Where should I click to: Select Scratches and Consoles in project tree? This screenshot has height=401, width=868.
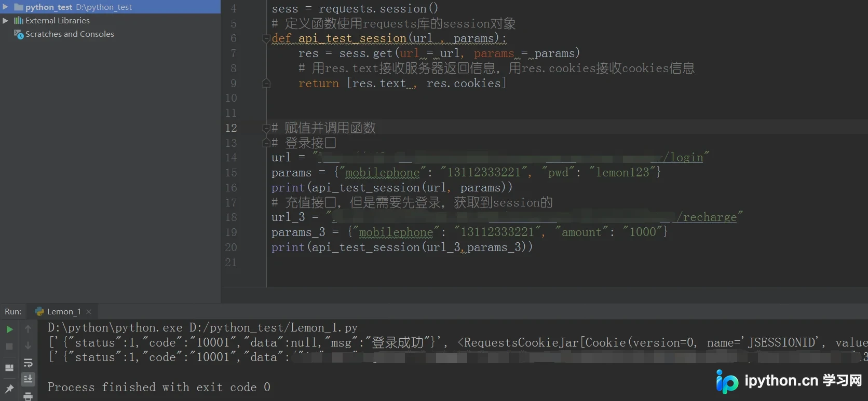(70, 34)
